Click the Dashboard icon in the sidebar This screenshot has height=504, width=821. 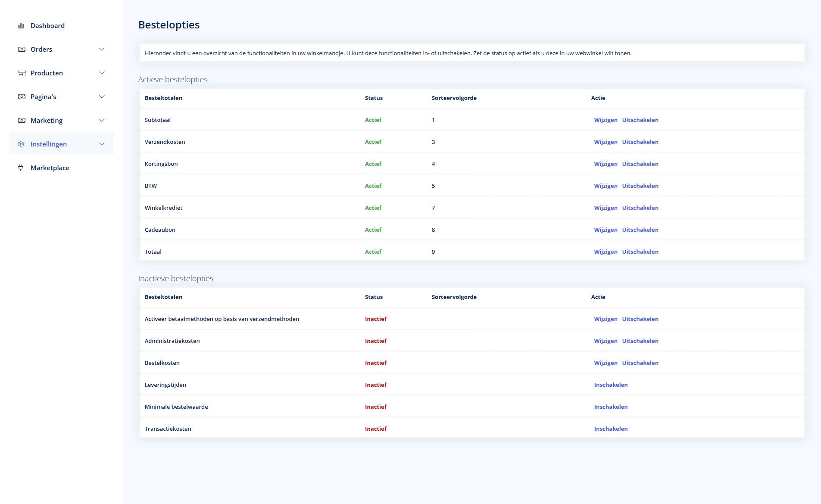(21, 25)
